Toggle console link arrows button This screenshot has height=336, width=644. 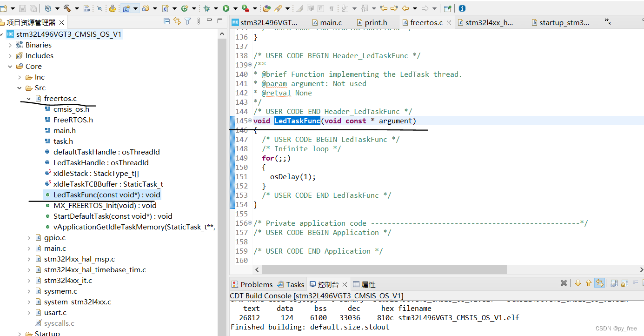point(599,283)
